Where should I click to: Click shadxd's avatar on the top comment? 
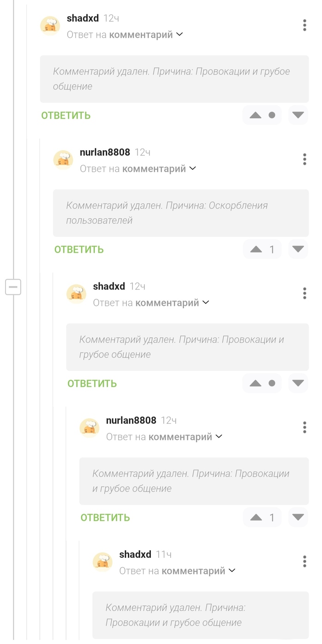[50, 25]
